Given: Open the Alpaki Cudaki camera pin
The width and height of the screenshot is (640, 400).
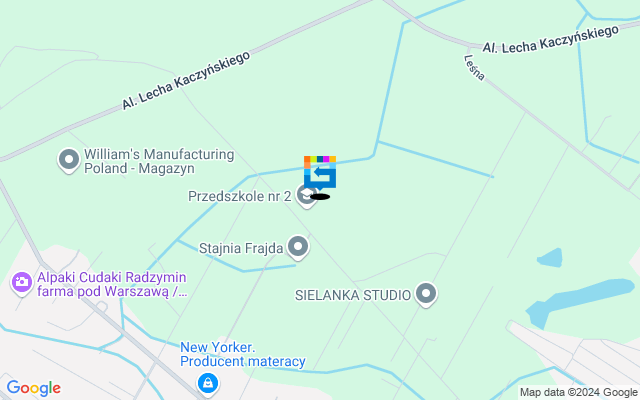Looking at the screenshot, I should [21, 282].
